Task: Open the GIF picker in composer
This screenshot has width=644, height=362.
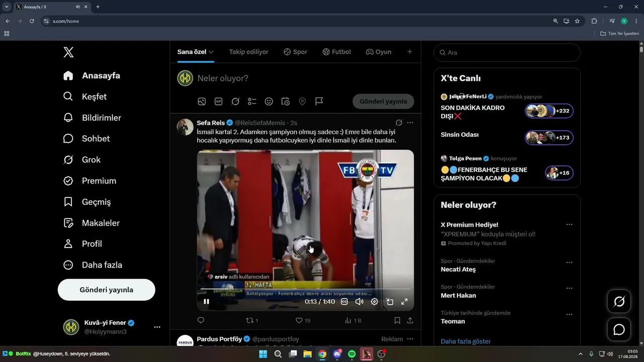Action: [x=218, y=102]
